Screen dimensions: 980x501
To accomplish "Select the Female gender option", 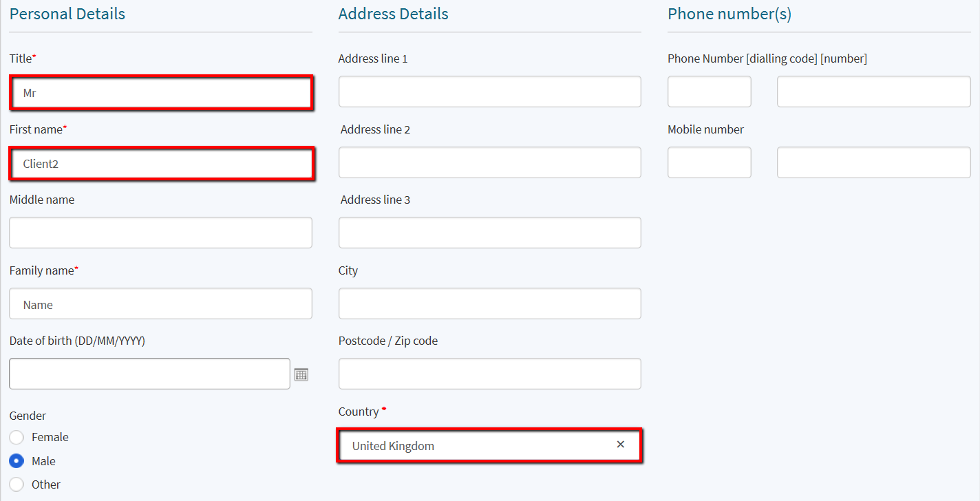I will coord(17,438).
